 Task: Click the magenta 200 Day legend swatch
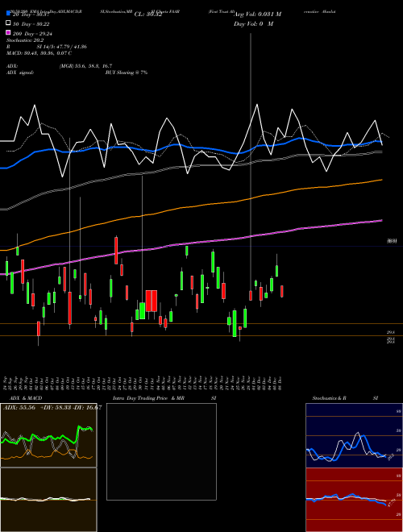pyautogui.click(x=8, y=32)
